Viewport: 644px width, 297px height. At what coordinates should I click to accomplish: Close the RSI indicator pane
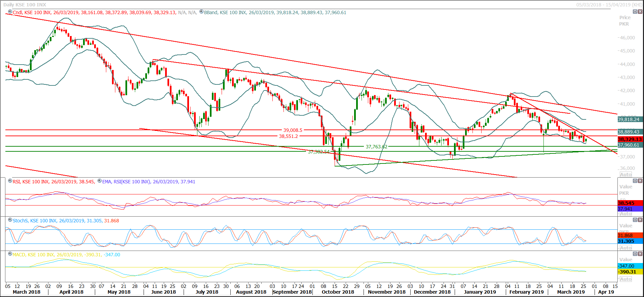[x=640, y=181]
